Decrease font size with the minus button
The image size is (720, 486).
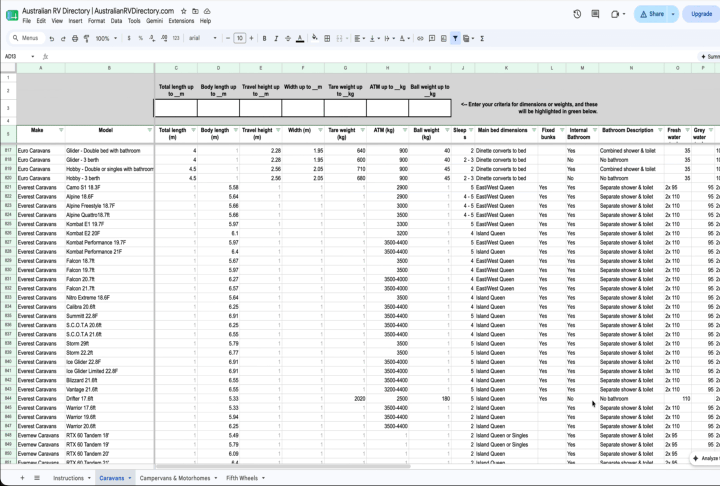[228, 38]
